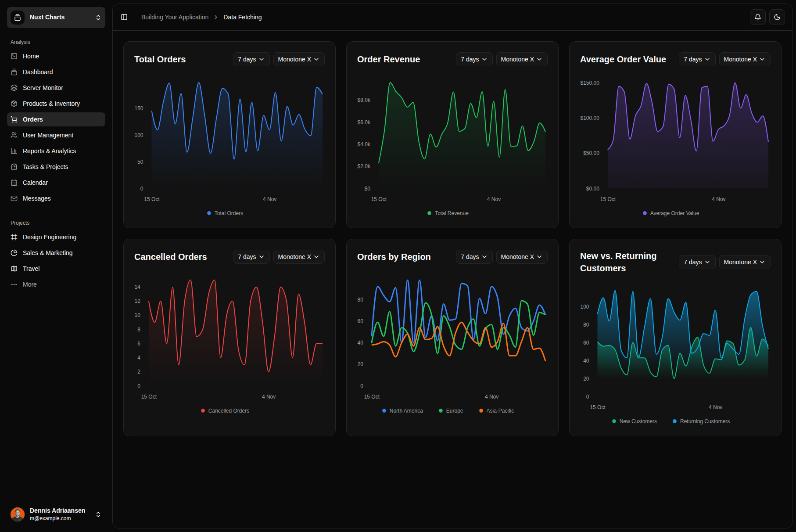Viewport: 796px width, 532px height.
Task: Click the Server Monitor layers icon
Action: (14, 88)
